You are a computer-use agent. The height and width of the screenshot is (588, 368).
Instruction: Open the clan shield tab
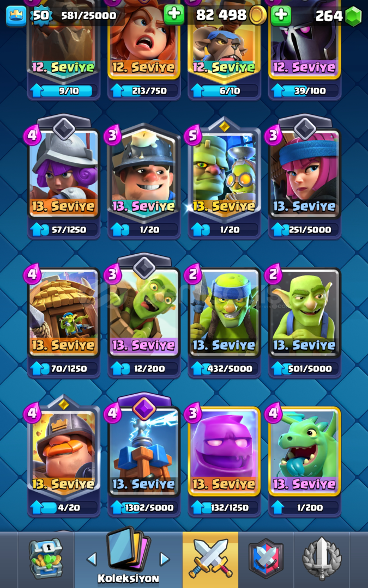[x=266, y=559]
